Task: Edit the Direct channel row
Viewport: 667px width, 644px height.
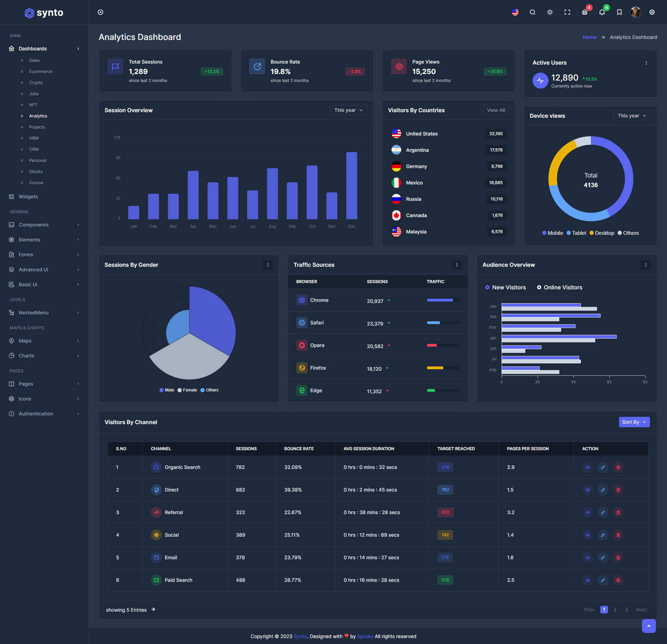Action: (x=603, y=490)
